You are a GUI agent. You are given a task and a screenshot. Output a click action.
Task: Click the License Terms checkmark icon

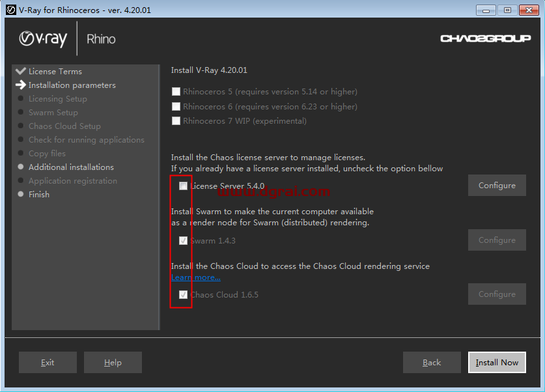tap(21, 71)
